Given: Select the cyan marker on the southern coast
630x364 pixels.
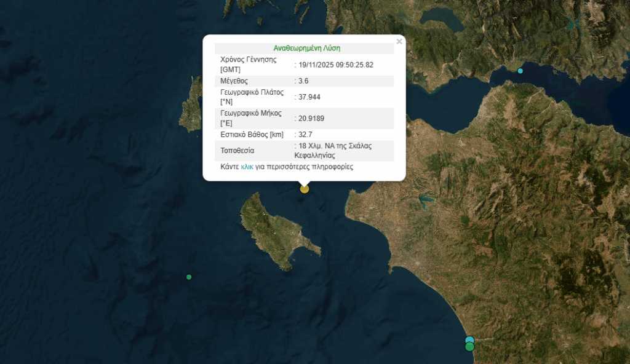Looking at the screenshot, I should (x=469, y=339).
